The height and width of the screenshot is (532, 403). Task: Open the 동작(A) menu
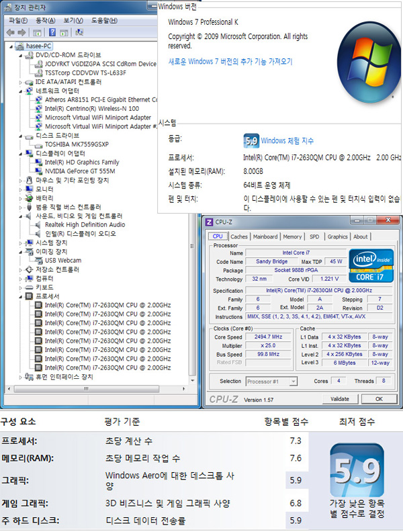click(x=46, y=21)
